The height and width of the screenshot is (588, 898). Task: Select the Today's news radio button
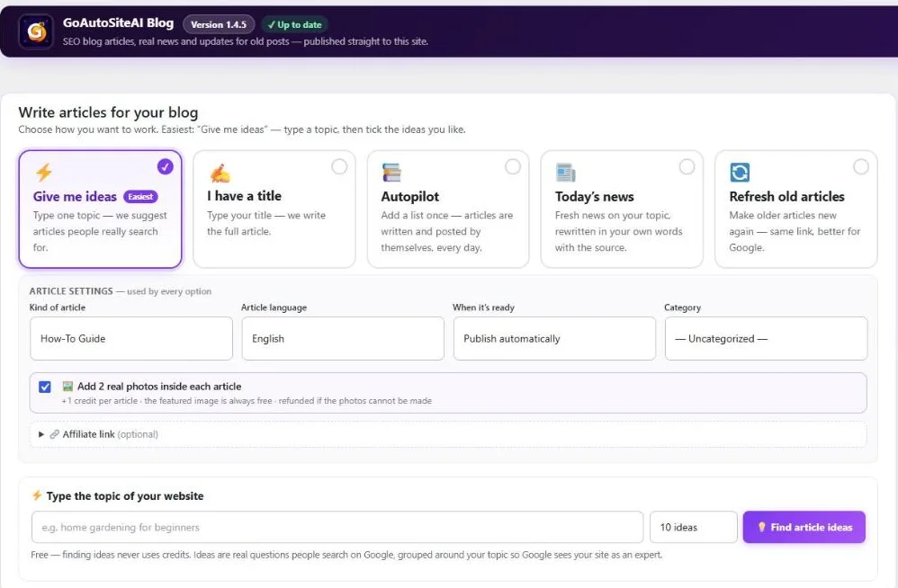(687, 166)
